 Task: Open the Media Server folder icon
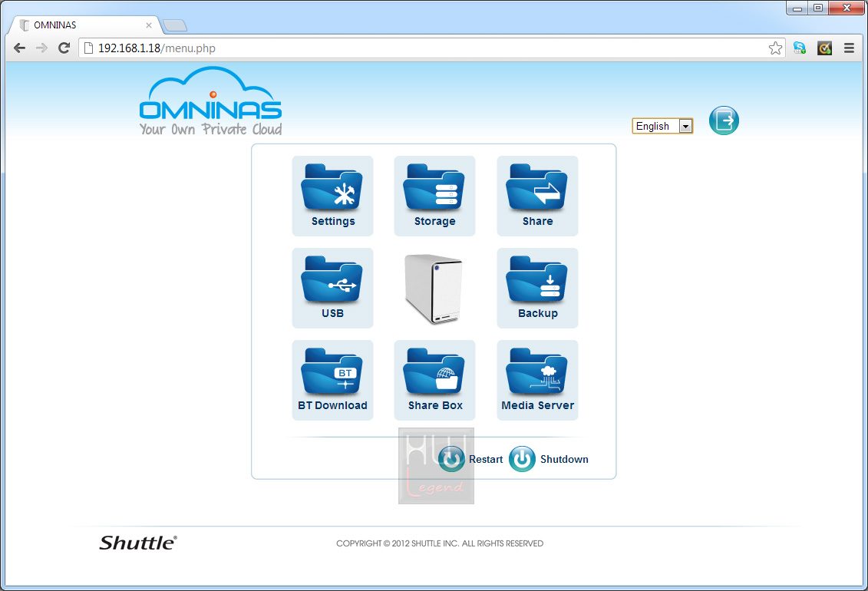coord(537,380)
